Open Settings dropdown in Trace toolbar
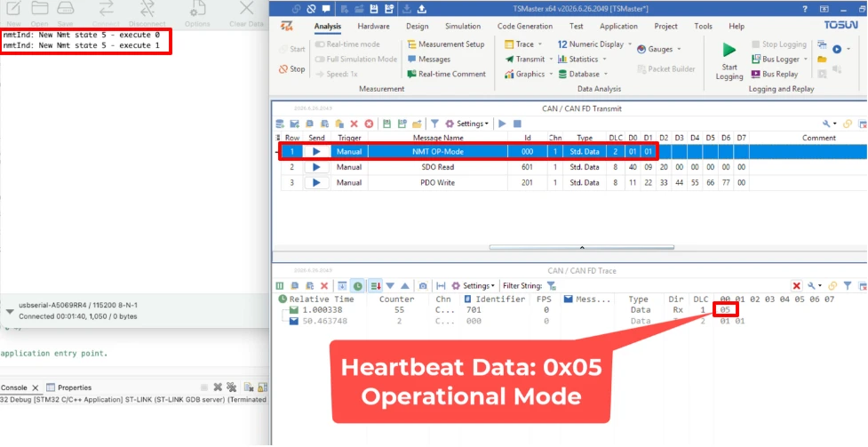Viewport: 868px width, 447px height. 474,286
